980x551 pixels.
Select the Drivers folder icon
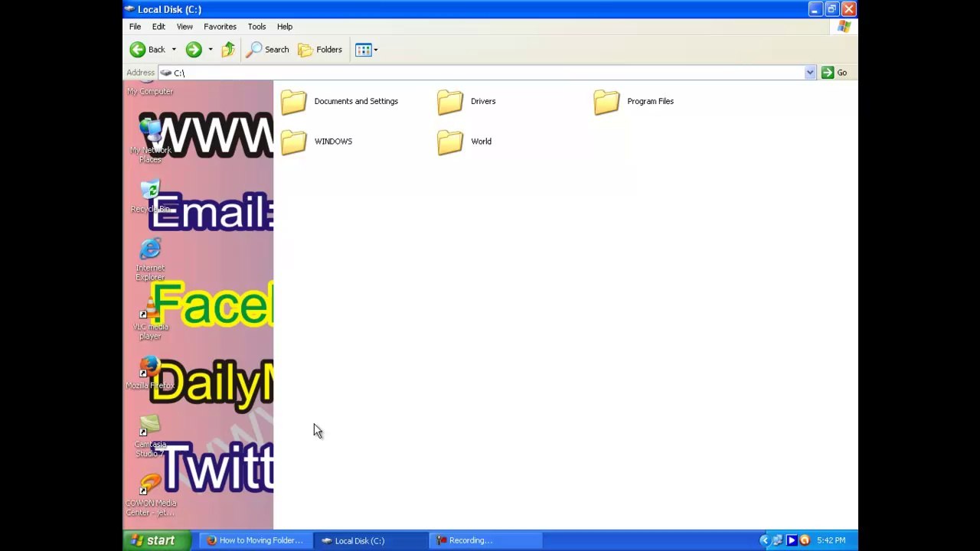tap(450, 102)
